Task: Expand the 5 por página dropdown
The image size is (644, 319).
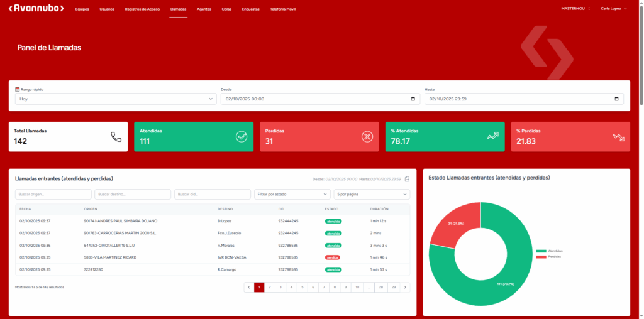Action: click(372, 195)
